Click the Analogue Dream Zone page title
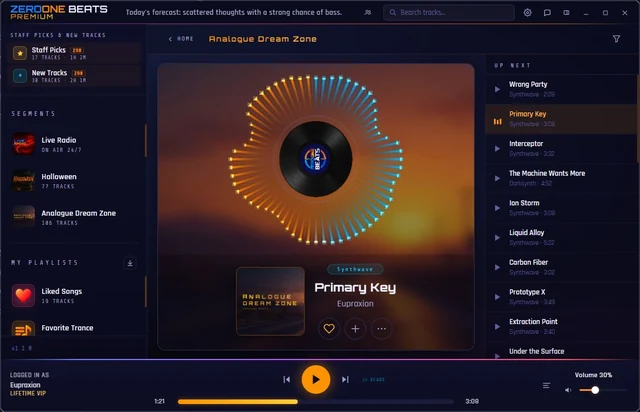 262,39
